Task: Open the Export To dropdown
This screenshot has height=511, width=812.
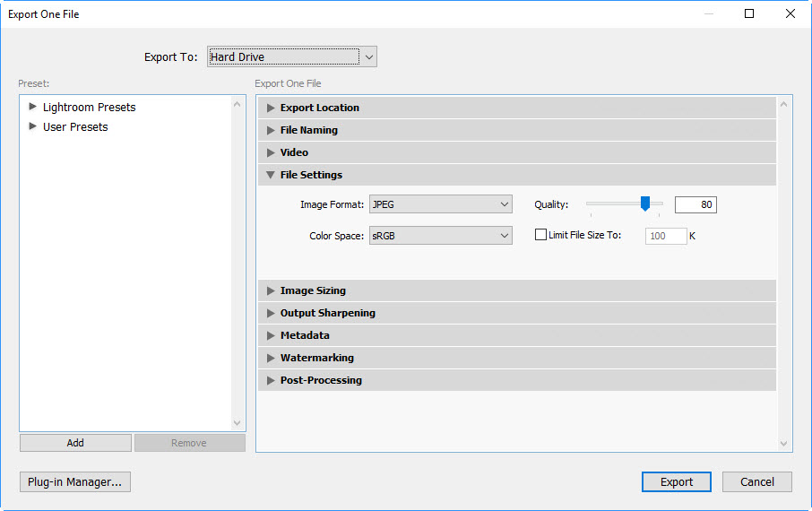Action: click(292, 57)
